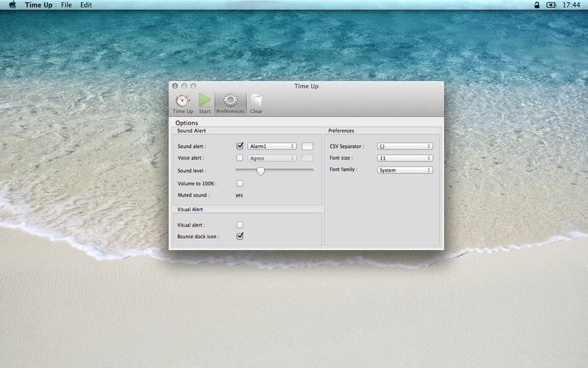Uncheck the Sound alert checkbox
Image resolution: width=588 pixels, height=368 pixels.
click(240, 146)
